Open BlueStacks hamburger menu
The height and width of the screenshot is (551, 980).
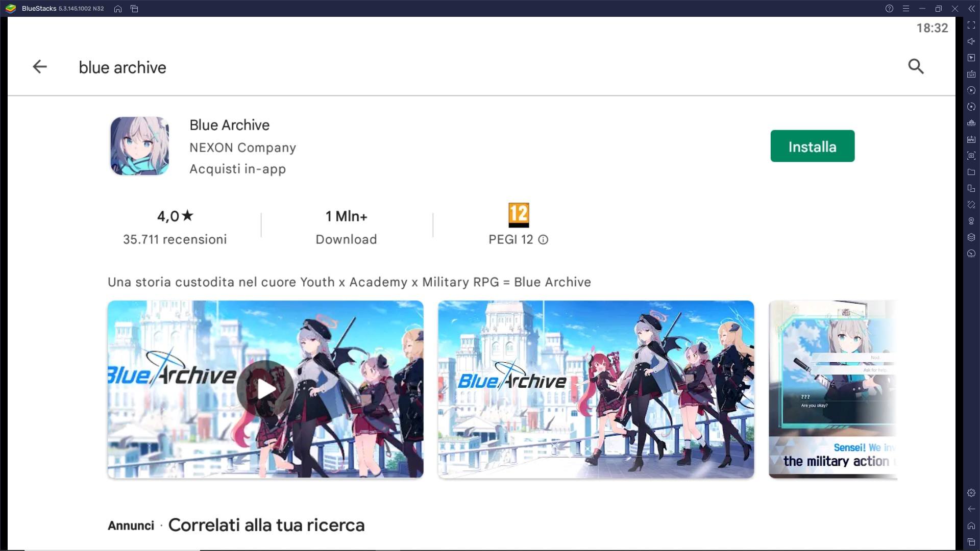(x=905, y=9)
